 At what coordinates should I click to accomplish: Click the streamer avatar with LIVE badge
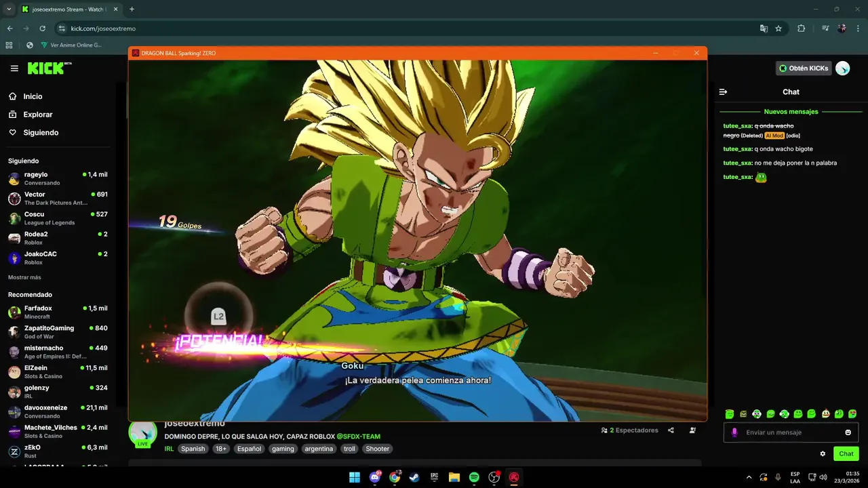click(142, 434)
